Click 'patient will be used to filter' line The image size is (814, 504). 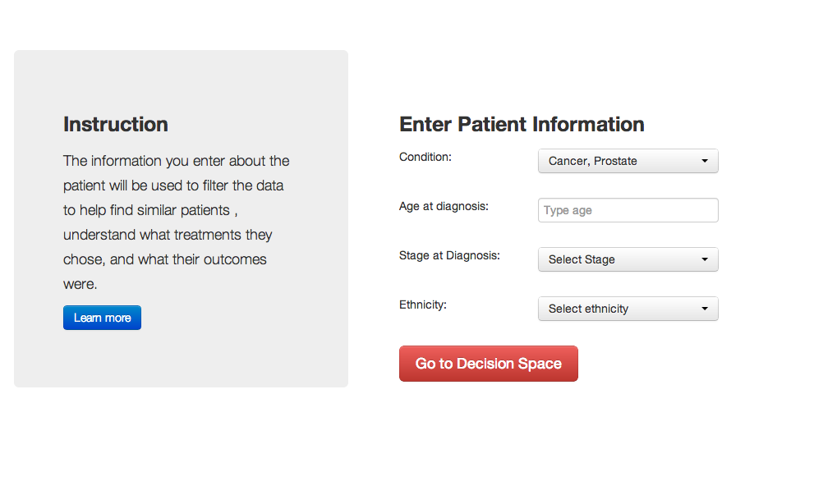coord(173,186)
